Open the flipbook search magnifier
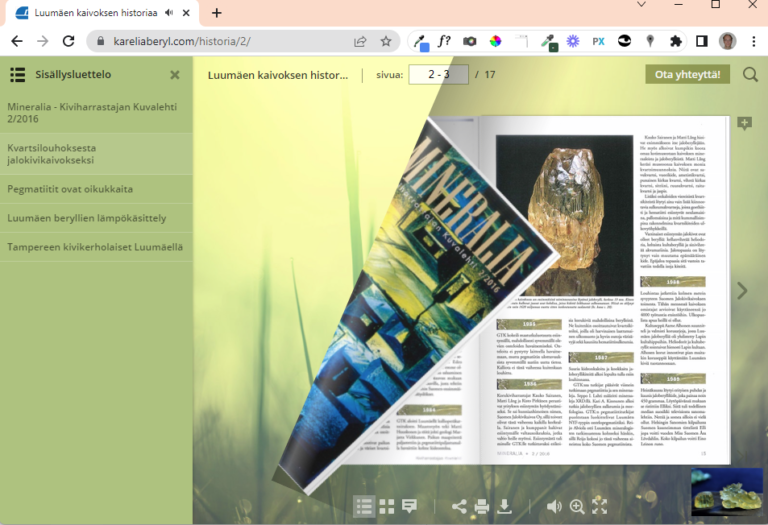Viewport: 768px width, 525px height. coord(750,74)
